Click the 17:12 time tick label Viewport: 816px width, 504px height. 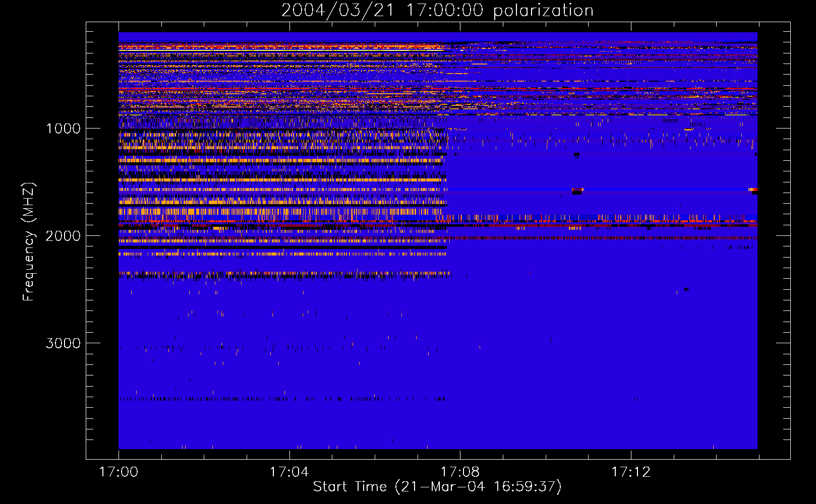pos(631,472)
